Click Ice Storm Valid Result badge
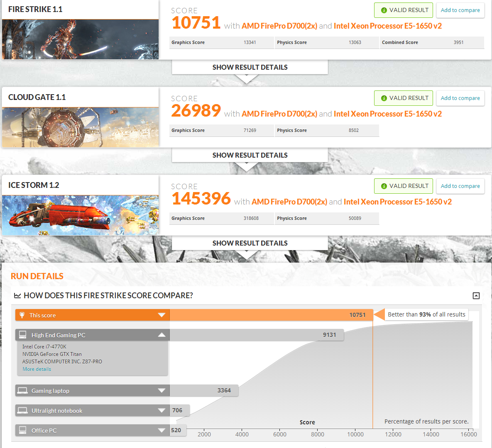Viewport: 492px width, 448px height. [x=404, y=186]
